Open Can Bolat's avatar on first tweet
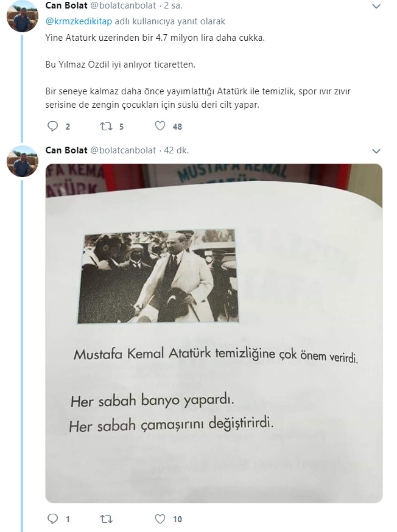Viewport: 397px width, 532px height. pyautogui.click(x=22, y=16)
